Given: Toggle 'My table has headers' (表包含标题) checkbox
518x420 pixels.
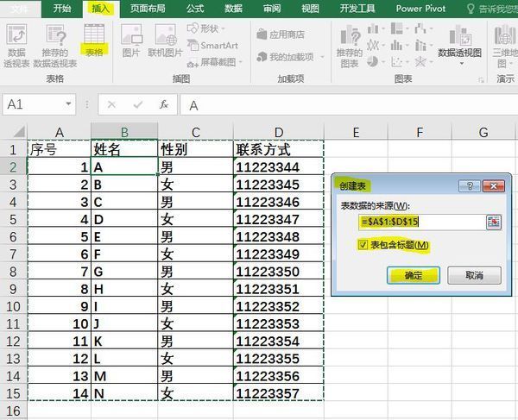Looking at the screenshot, I should tap(363, 245).
